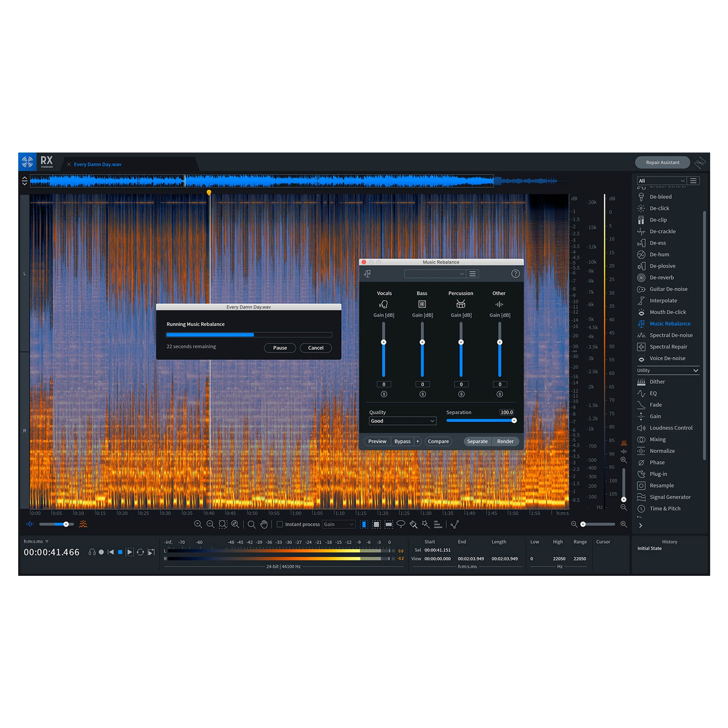Open the Quality dropdown set to Good
Screen dimensions: 728x728
403,421
